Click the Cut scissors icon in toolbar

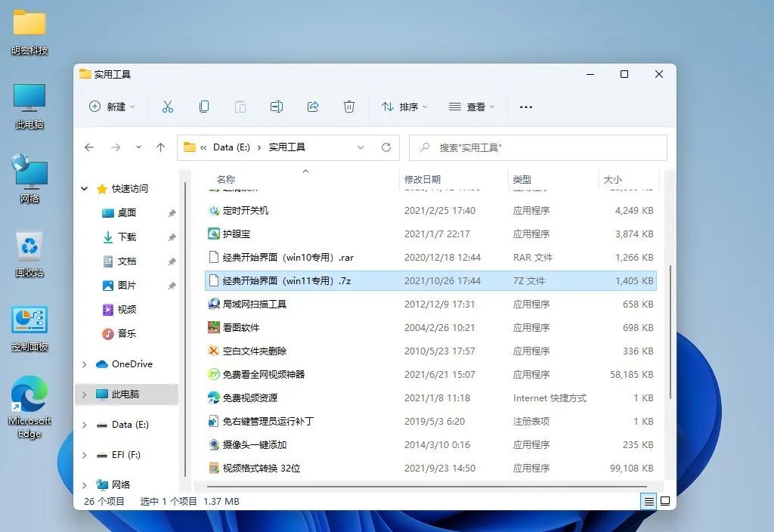point(168,107)
